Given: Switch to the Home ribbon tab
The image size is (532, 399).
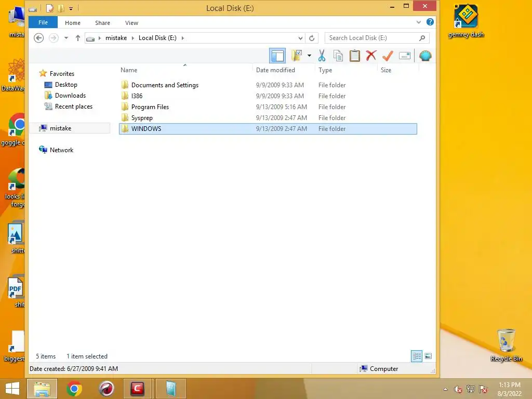Looking at the screenshot, I should coord(73,23).
